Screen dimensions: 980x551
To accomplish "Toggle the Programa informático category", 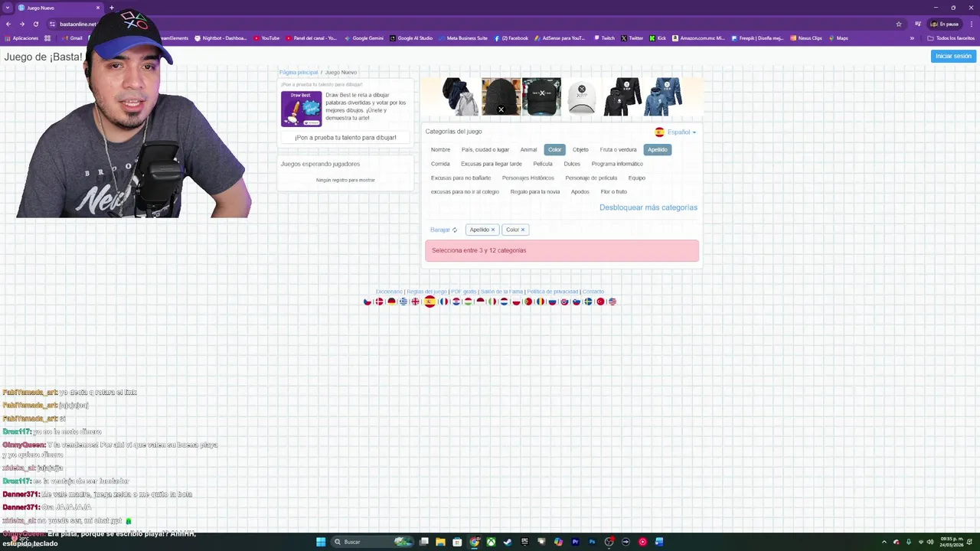I will point(617,164).
